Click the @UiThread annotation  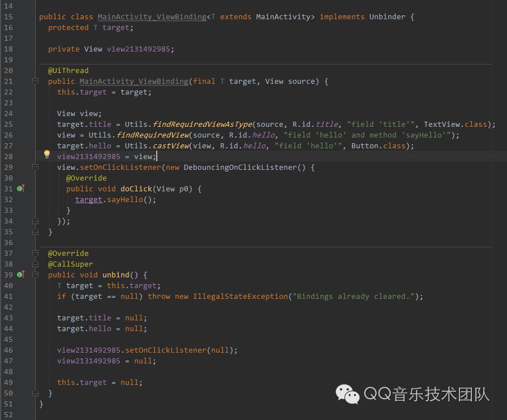[68, 71]
